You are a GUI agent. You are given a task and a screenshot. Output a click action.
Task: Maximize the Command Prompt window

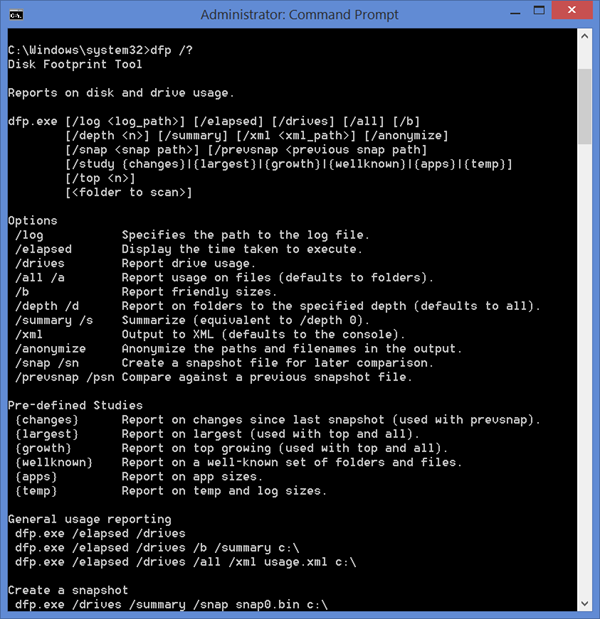coord(539,11)
